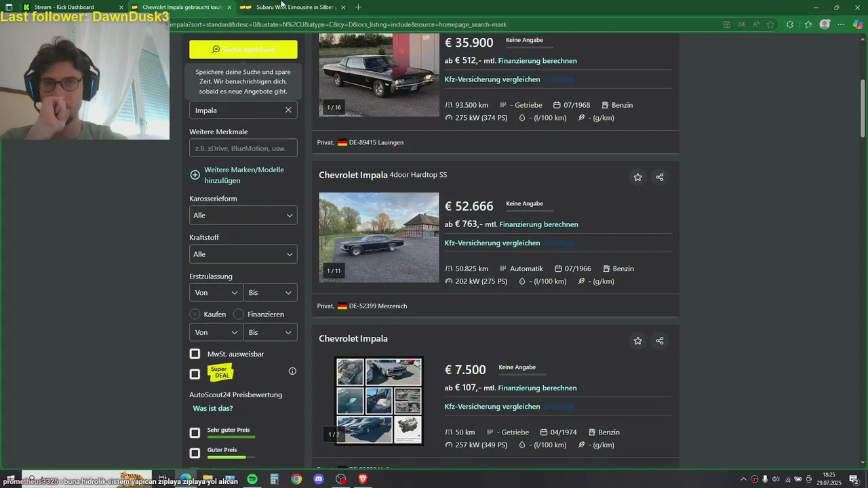The height and width of the screenshot is (488, 868).
Task: Open the price Bis dropdown below Finanzieren
Action: [270, 332]
